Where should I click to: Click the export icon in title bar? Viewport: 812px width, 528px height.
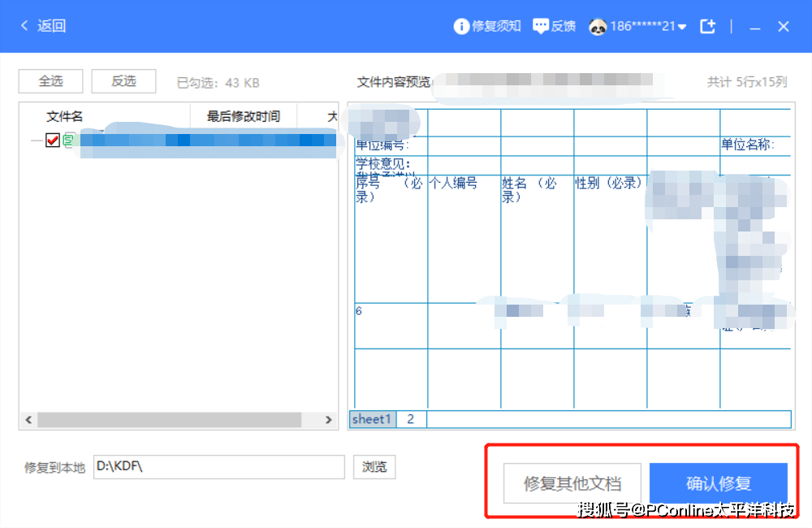tap(707, 26)
